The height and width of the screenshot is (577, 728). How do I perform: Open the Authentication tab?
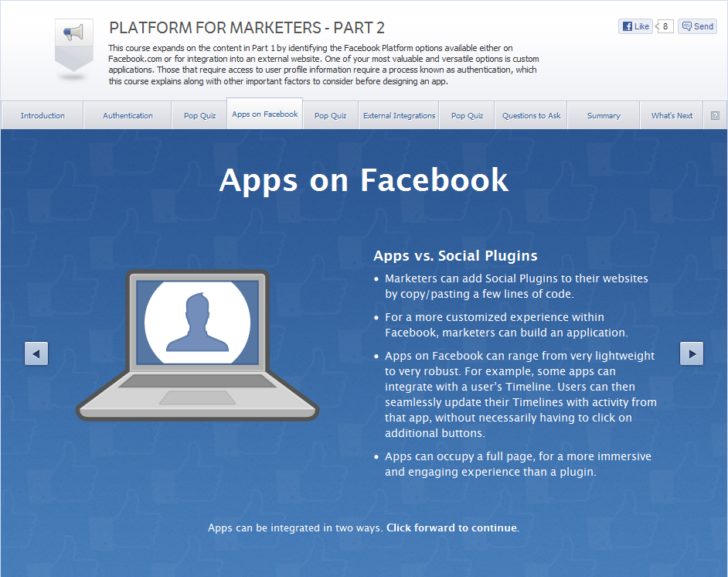point(128,116)
